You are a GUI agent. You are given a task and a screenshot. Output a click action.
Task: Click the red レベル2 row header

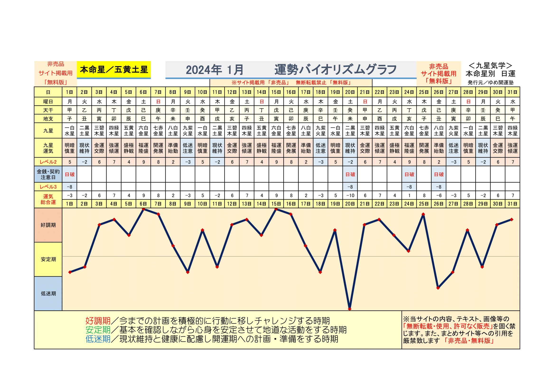click(48, 162)
